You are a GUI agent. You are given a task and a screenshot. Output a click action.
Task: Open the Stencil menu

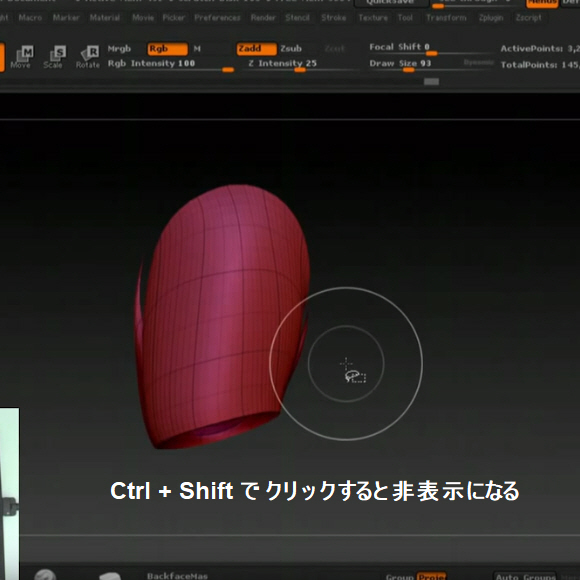coord(297,17)
